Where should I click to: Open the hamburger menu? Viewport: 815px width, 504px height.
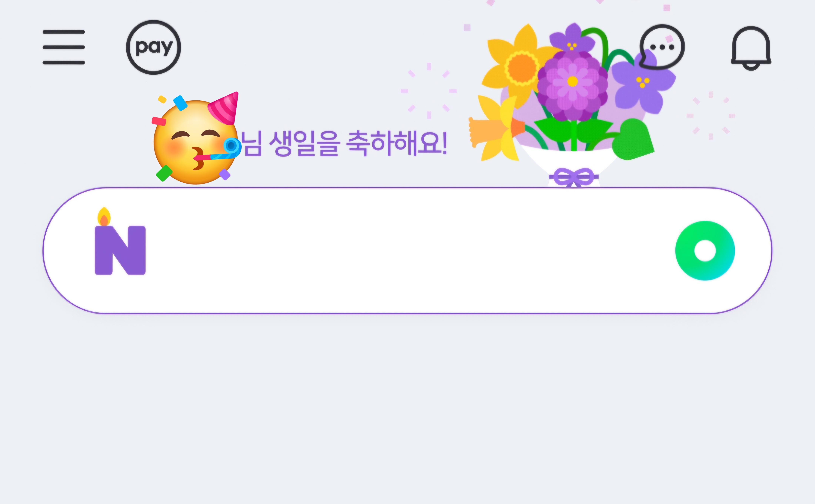tap(64, 47)
